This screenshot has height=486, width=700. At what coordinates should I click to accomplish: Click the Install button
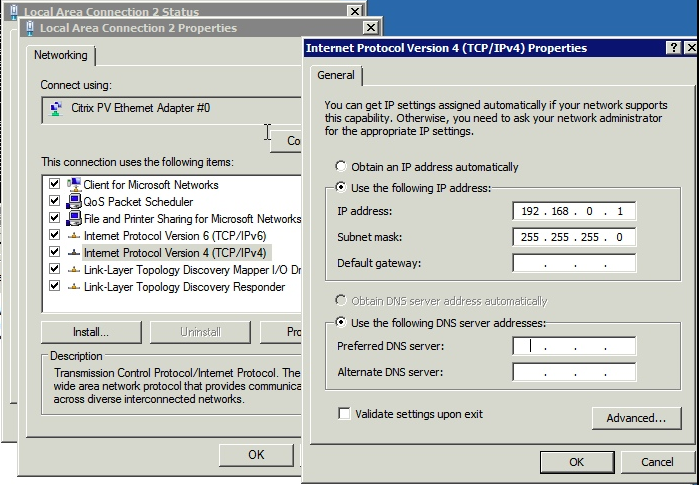pyautogui.click(x=91, y=332)
